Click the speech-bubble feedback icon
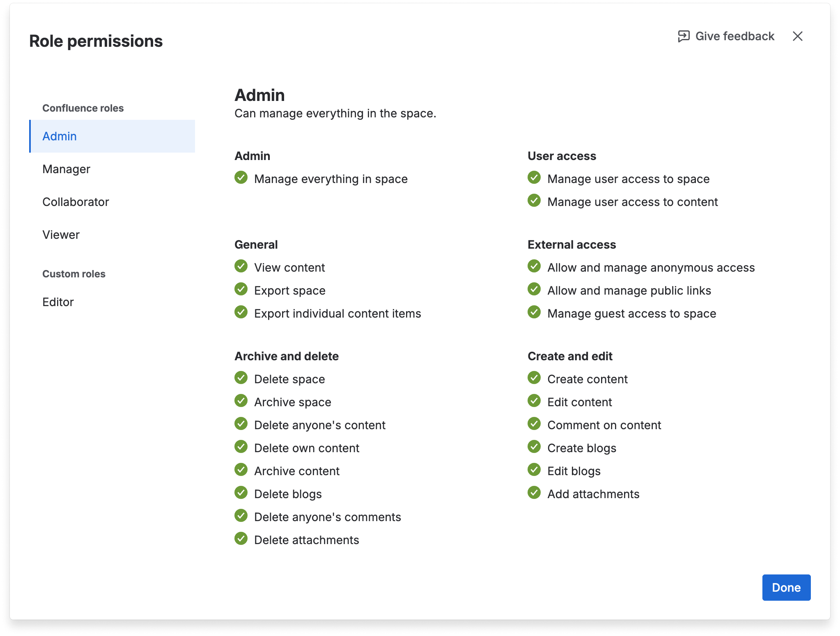The image size is (840, 636). (683, 36)
